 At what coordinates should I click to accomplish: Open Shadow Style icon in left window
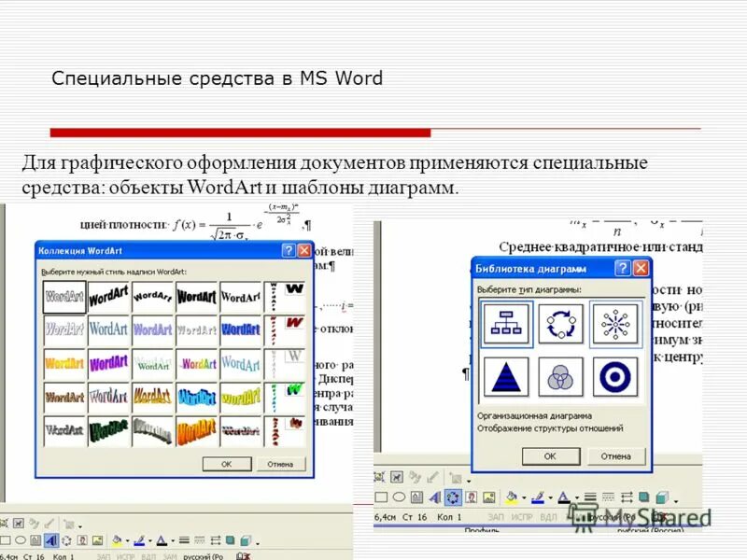pos(231,540)
